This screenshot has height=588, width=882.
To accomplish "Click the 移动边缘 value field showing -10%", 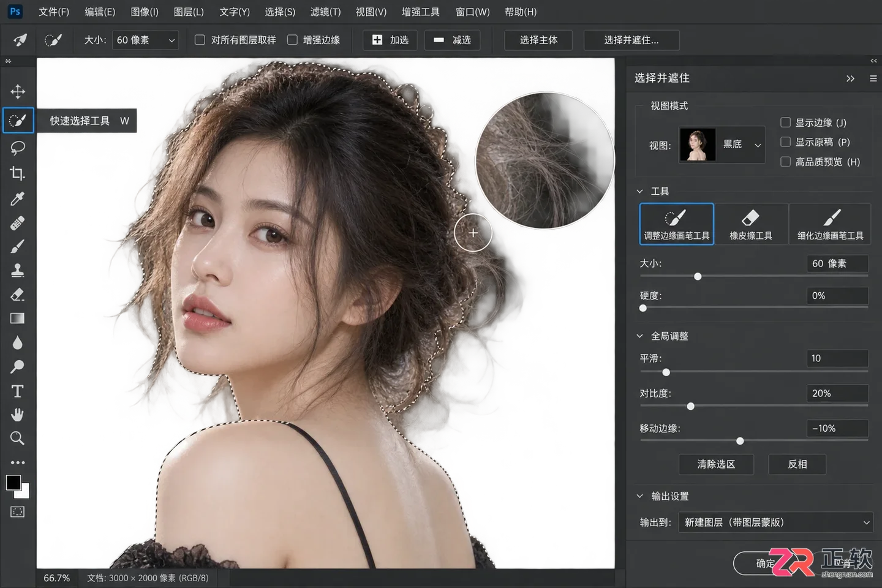I will [837, 429].
